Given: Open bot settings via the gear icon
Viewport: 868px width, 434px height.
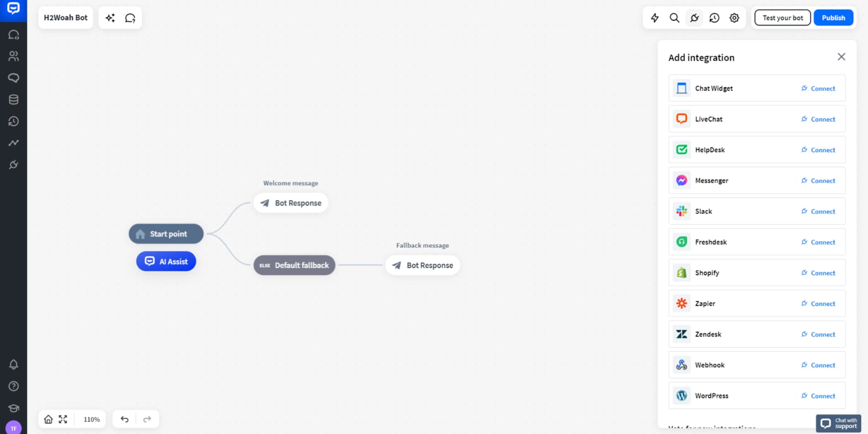Looking at the screenshot, I should click(x=734, y=17).
